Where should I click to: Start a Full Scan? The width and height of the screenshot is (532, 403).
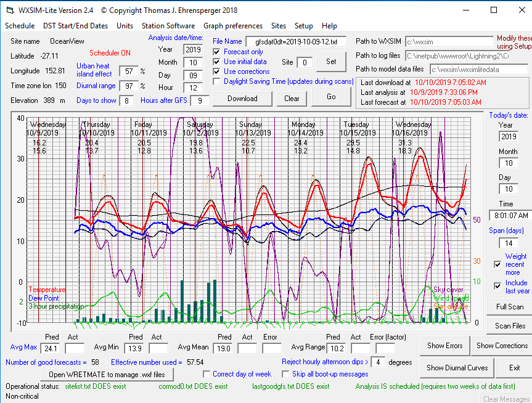coord(510,307)
